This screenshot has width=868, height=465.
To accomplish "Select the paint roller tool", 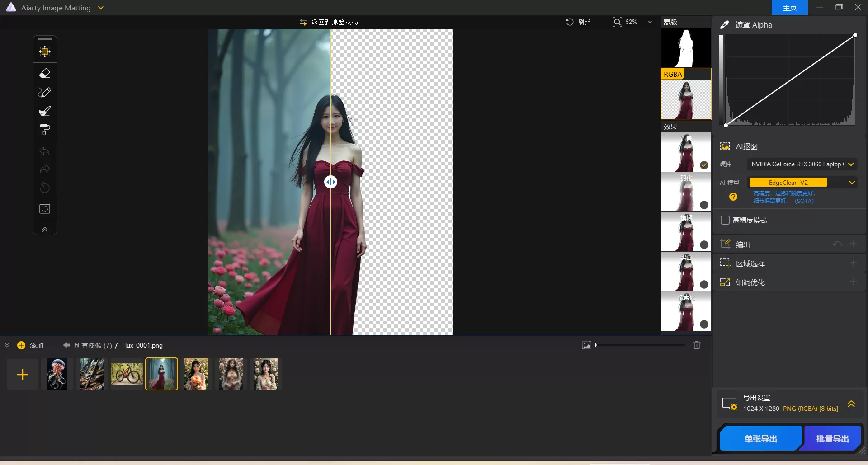I will (x=45, y=130).
